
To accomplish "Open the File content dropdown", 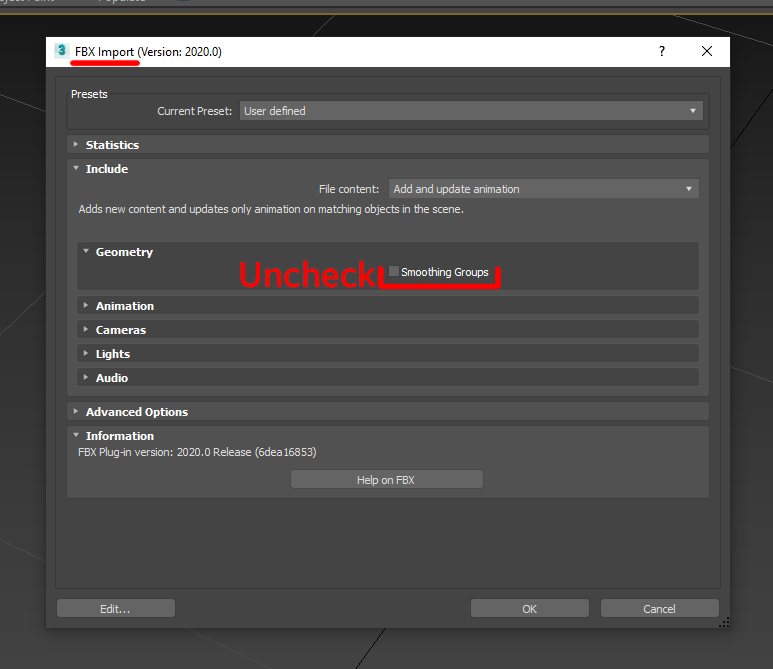I will [x=543, y=189].
